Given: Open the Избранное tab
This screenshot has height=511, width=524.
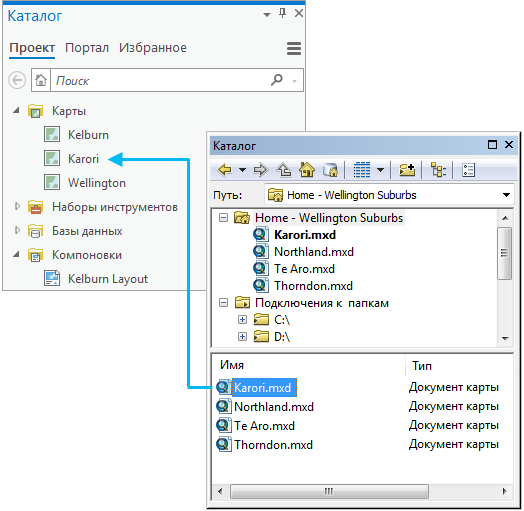Looking at the screenshot, I should (x=153, y=48).
